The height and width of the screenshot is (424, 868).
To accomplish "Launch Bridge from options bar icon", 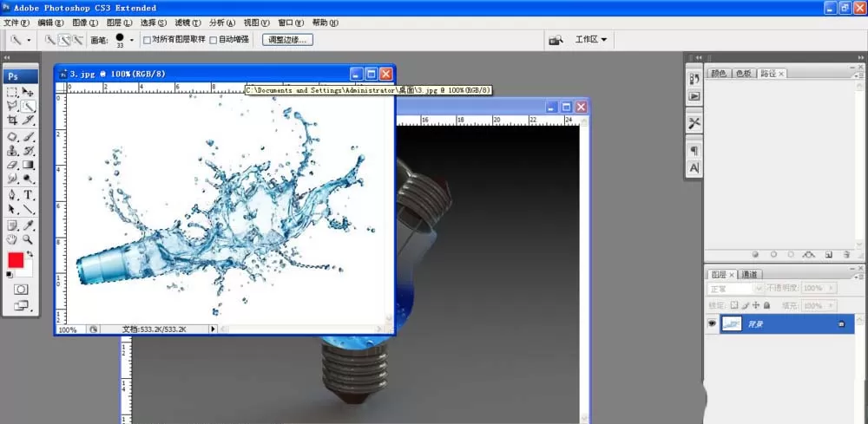I will pos(556,40).
